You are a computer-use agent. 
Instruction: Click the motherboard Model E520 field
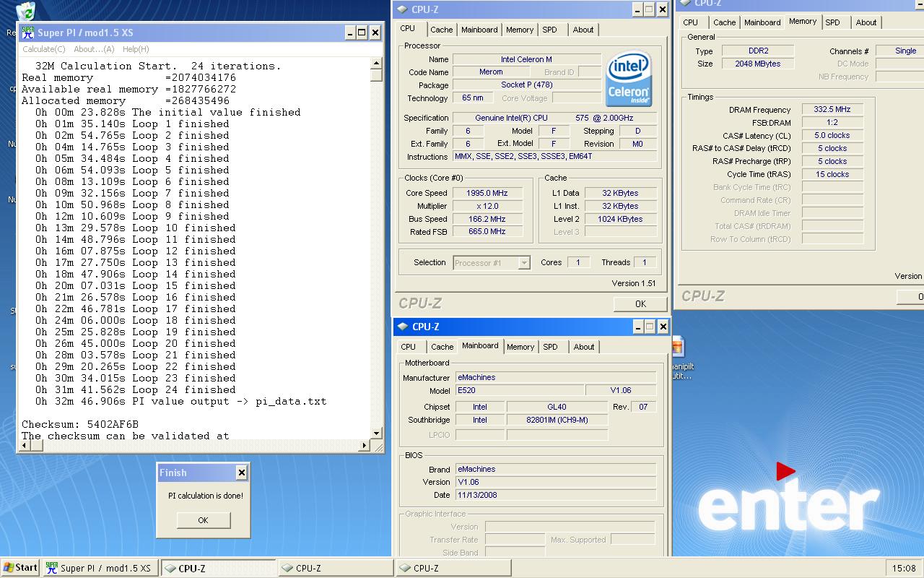tap(519, 390)
